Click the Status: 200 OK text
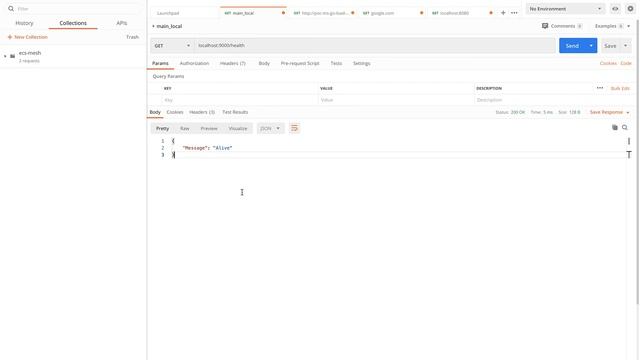 pos(510,112)
